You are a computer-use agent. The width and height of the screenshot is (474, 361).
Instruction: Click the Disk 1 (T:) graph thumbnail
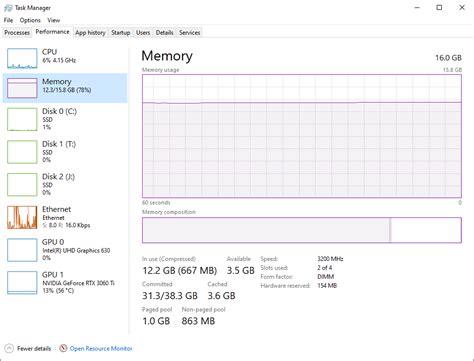(22, 152)
